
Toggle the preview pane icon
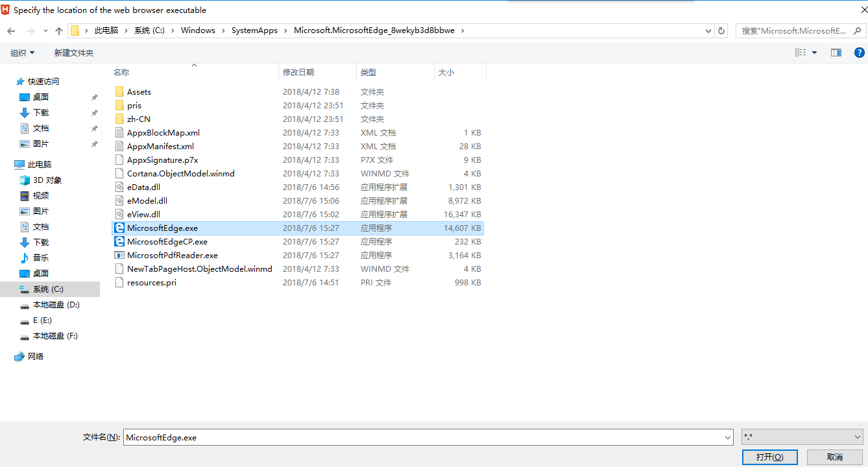click(836, 53)
